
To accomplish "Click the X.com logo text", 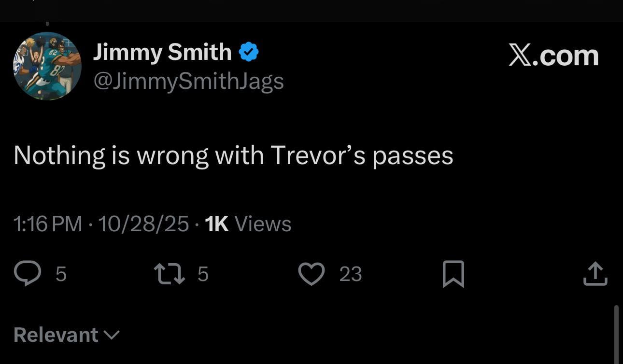I will [553, 56].
